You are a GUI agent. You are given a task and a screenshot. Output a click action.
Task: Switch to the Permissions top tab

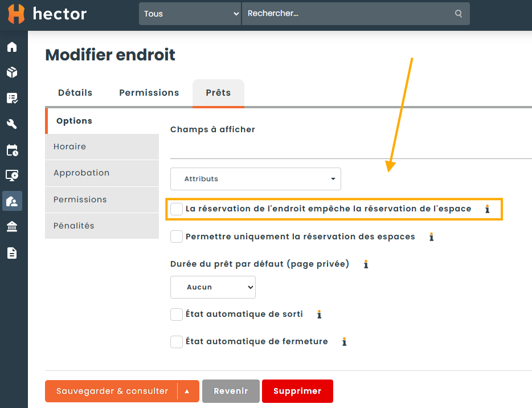click(x=149, y=93)
